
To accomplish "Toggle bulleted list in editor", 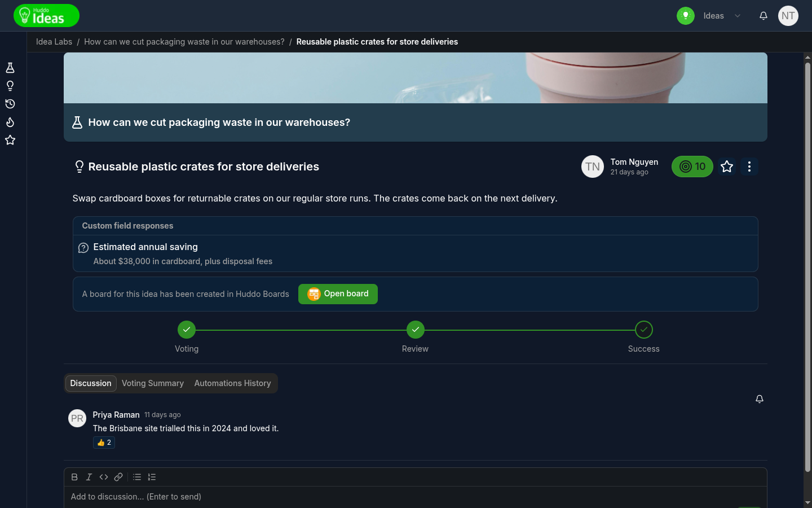I will tap(137, 477).
